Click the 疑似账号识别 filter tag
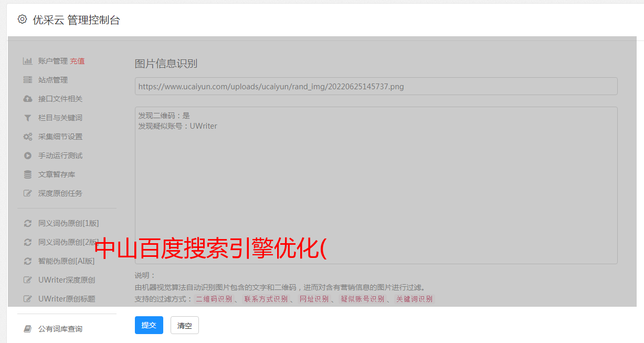Image resolution: width=644 pixels, height=343 pixels. coord(363,299)
